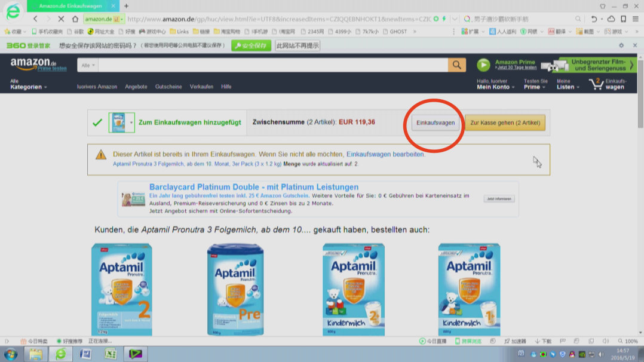Click the mobile device icon in toolbar
The height and width of the screenshot is (362, 644).
[x=624, y=19]
